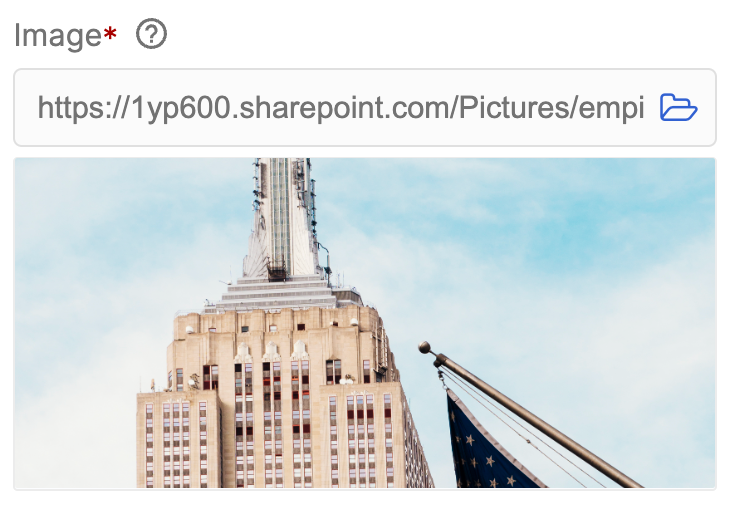Select the Empire State Building preview image
Image resolution: width=740 pixels, height=516 pixels.
tap(365, 323)
